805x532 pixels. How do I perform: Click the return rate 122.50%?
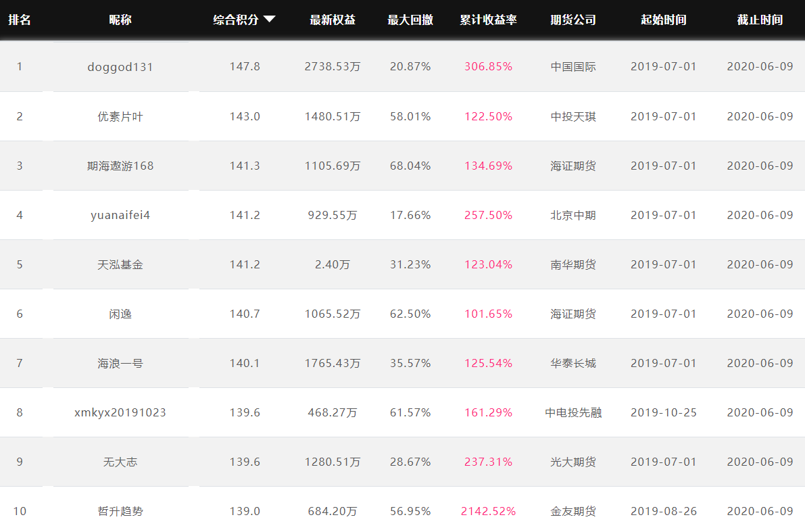[x=488, y=116]
